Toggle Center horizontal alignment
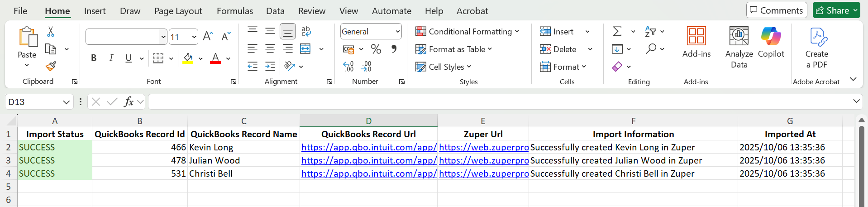Viewport: 868px width, 207px height. click(270, 49)
